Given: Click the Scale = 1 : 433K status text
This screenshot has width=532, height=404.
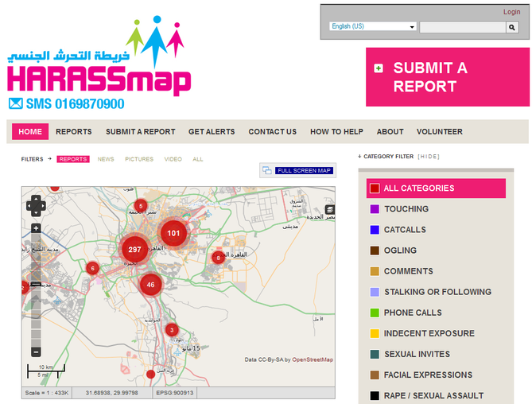Looking at the screenshot, I should point(47,393).
